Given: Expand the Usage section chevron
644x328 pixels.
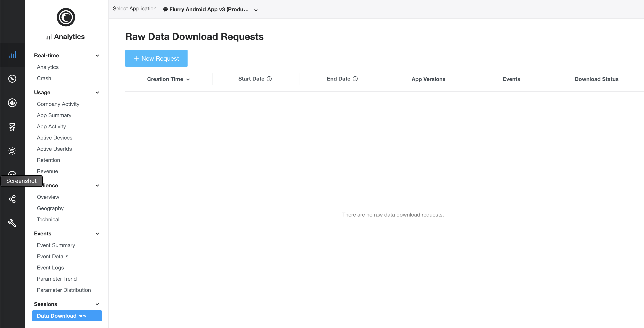Looking at the screenshot, I should [97, 92].
